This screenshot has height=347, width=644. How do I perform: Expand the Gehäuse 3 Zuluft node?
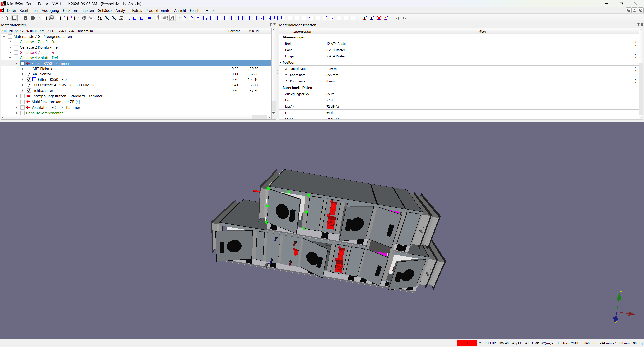tap(10, 53)
